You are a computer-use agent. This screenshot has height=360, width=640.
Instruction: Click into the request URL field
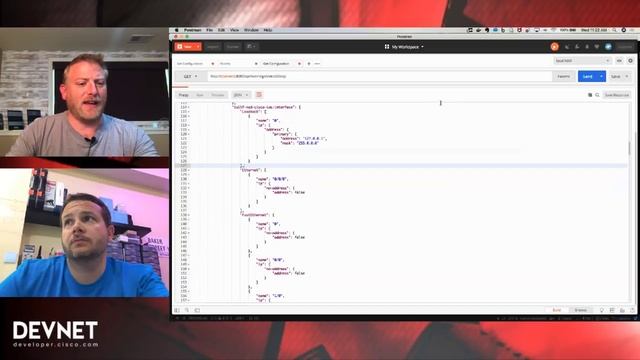(379, 76)
